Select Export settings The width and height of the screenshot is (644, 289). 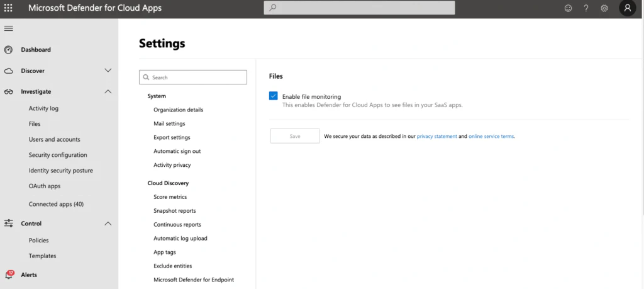point(172,138)
